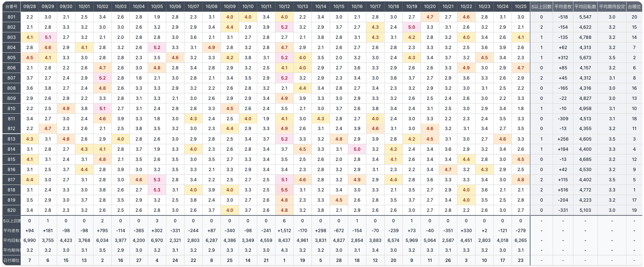Sort by the 平均回転数 column header
644x267 pixels.
(x=585, y=7)
